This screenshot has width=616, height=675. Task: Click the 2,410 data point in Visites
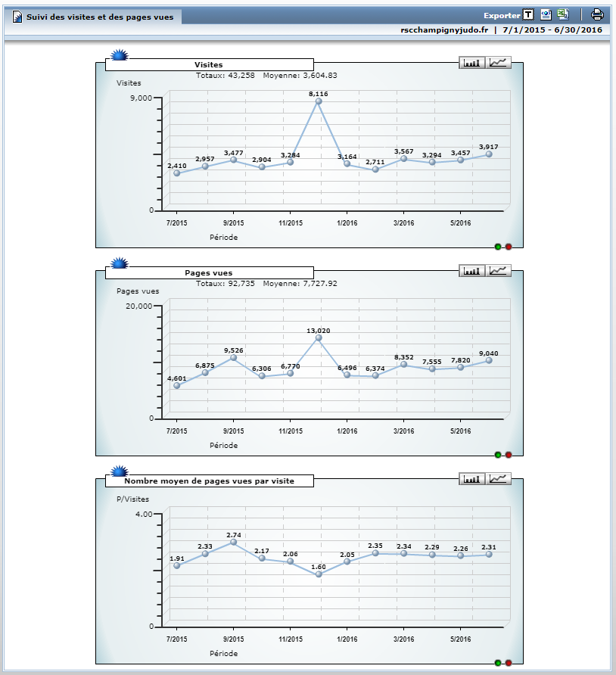pos(177,173)
